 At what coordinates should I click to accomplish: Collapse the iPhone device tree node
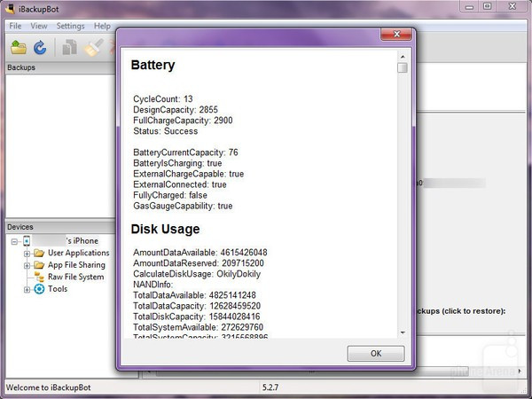(x=15, y=241)
